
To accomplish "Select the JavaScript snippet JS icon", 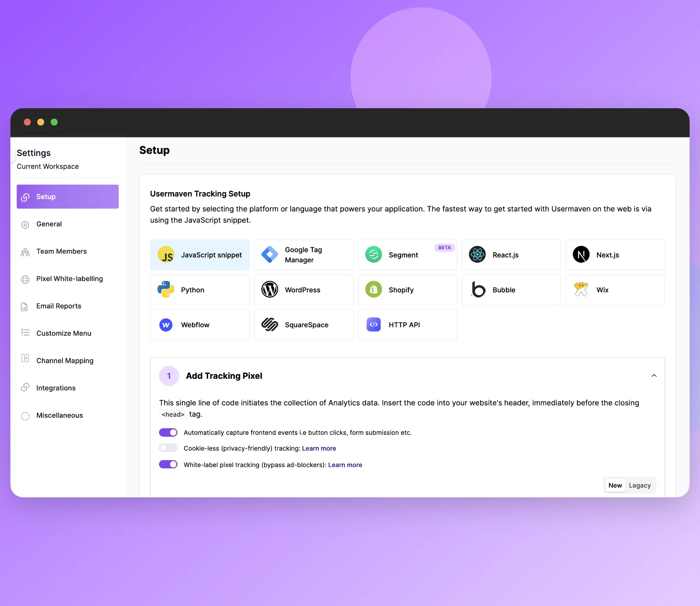I will pyautogui.click(x=166, y=255).
